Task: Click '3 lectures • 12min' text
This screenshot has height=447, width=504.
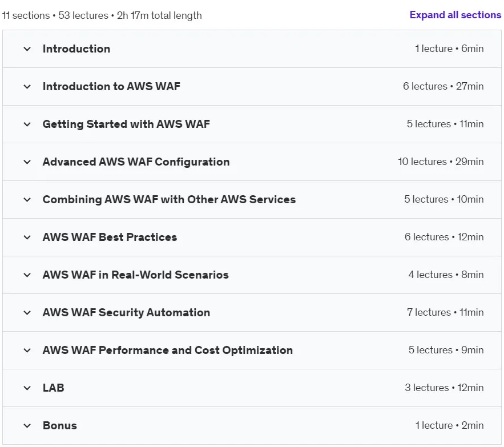Action: pyautogui.click(x=444, y=388)
